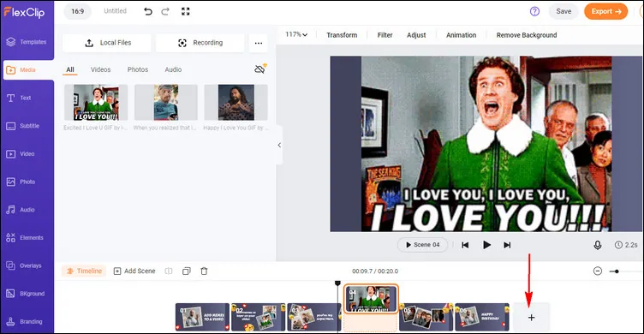
Task: Select the Excited I Love U GIF thumbnail
Action: [x=96, y=102]
